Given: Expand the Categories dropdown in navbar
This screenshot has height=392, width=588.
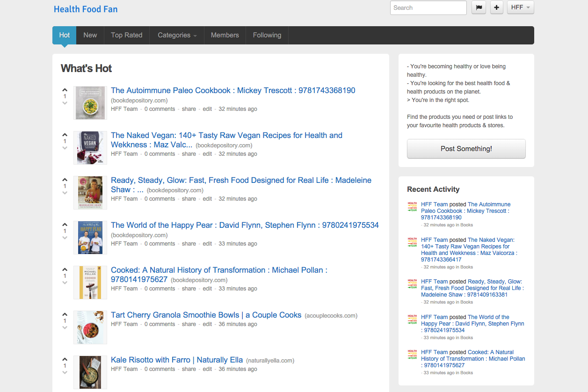Looking at the screenshot, I should click(x=177, y=35).
